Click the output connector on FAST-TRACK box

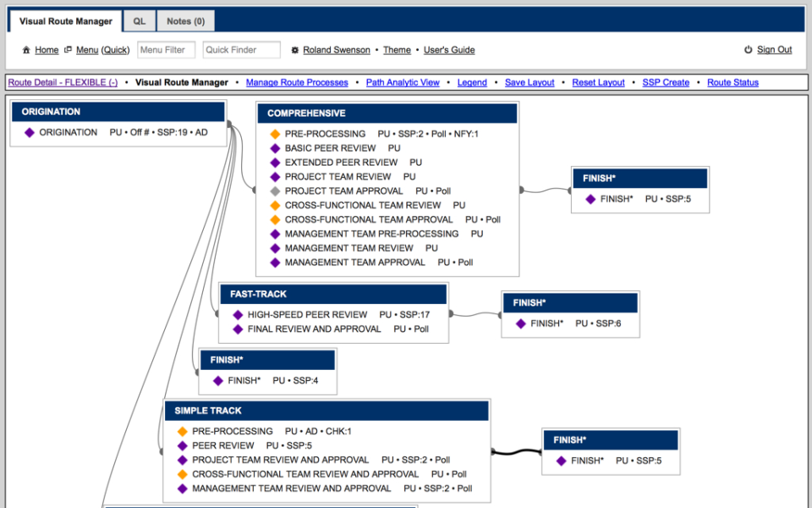pyautogui.click(x=451, y=313)
